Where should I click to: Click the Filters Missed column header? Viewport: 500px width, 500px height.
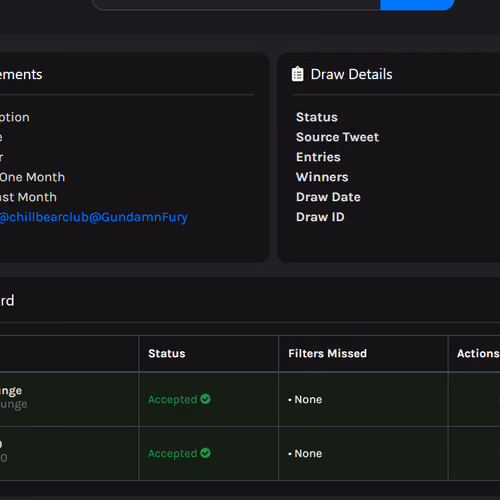tap(327, 353)
